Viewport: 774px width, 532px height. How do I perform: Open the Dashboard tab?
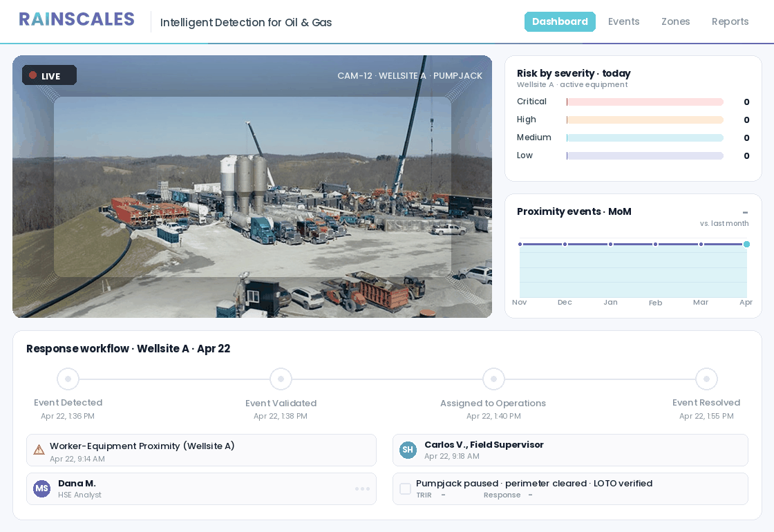click(x=560, y=21)
